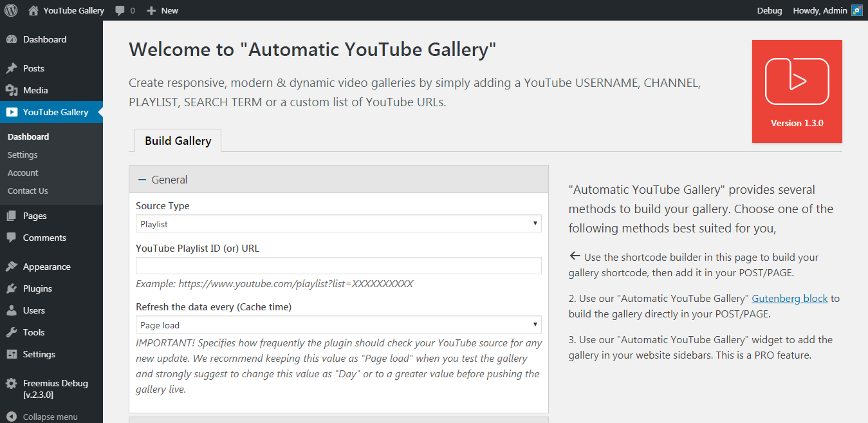Open the Gutenberg block link
This screenshot has width=868, height=423.
click(790, 298)
